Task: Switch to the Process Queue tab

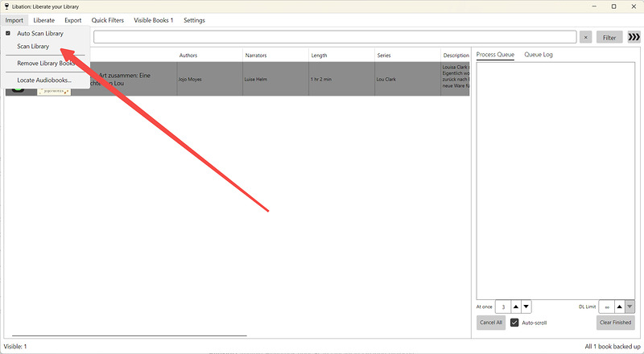Action: pos(495,55)
